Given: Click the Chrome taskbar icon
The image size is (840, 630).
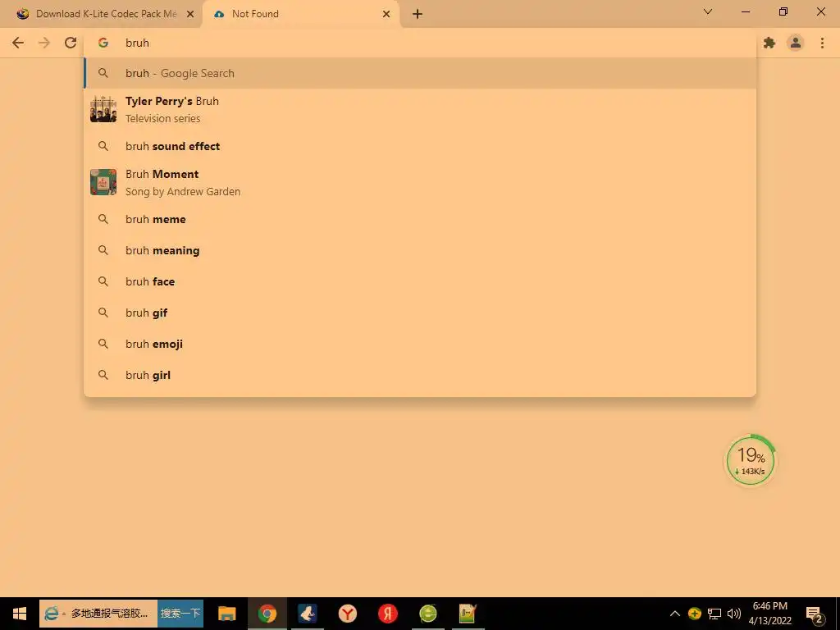Looking at the screenshot, I should click(x=267, y=614).
